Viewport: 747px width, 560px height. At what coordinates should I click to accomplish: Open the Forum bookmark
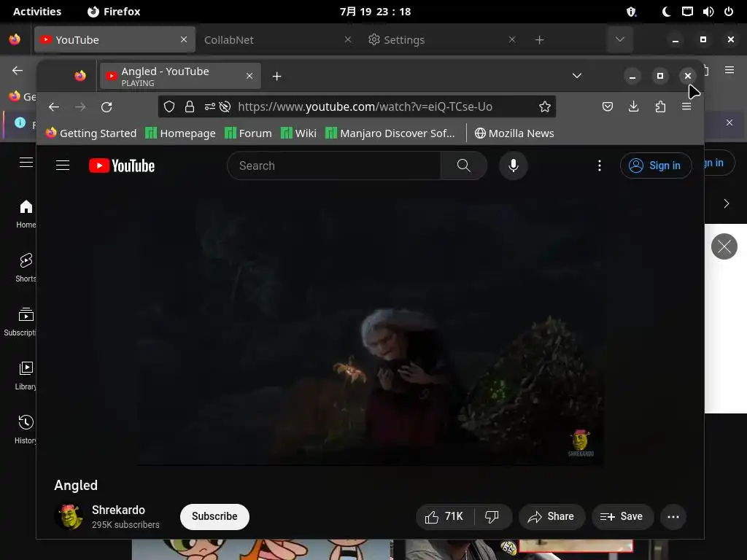[x=248, y=133]
